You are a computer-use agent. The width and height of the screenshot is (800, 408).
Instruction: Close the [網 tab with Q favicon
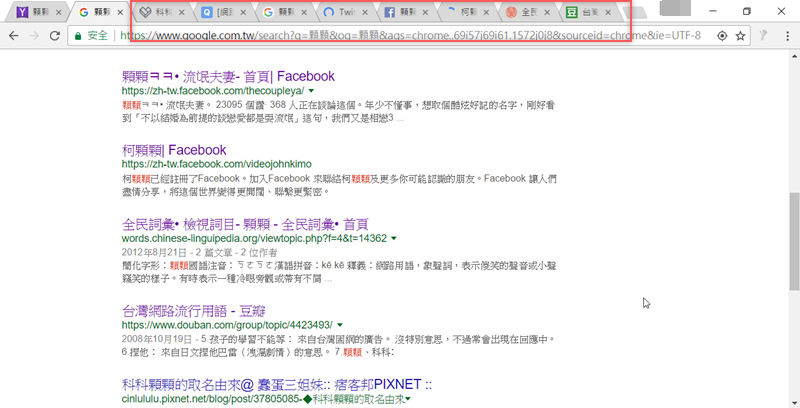click(243, 12)
